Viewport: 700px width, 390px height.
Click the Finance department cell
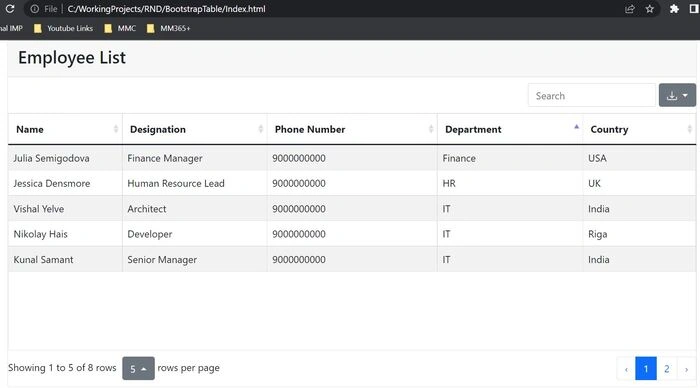coord(510,158)
